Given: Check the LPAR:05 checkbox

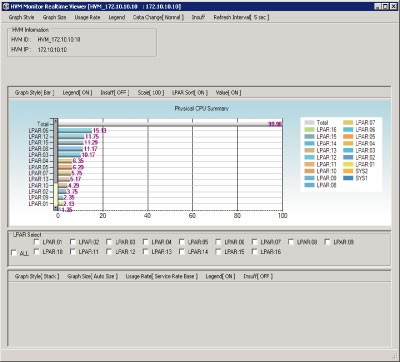Looking at the screenshot, I should [x=182, y=242].
